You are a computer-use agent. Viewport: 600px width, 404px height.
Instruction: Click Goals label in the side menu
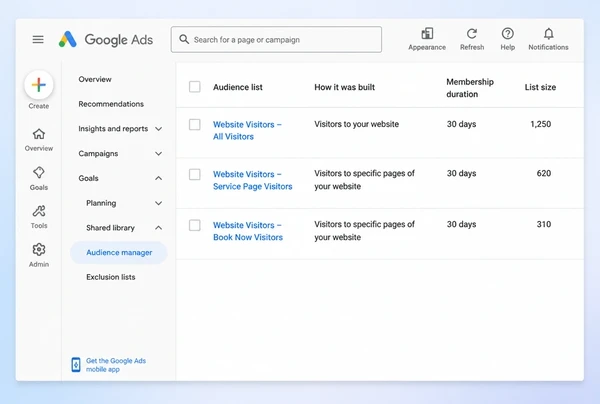pos(88,178)
